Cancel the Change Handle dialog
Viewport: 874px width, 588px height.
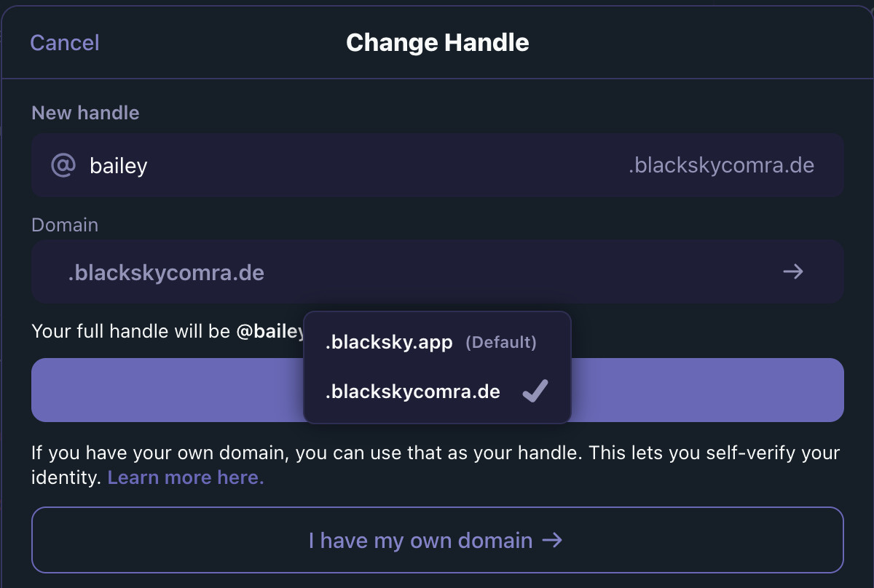(x=64, y=43)
